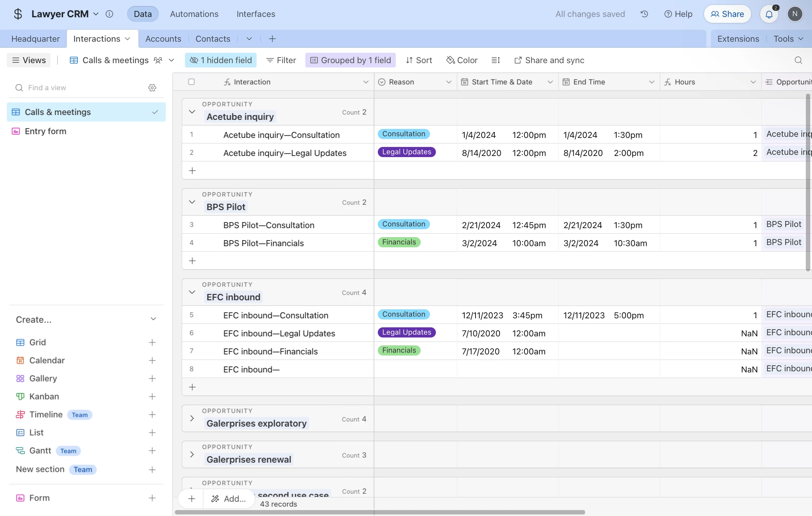Open the Automations tab
This screenshot has height=516, width=812.
point(194,14)
